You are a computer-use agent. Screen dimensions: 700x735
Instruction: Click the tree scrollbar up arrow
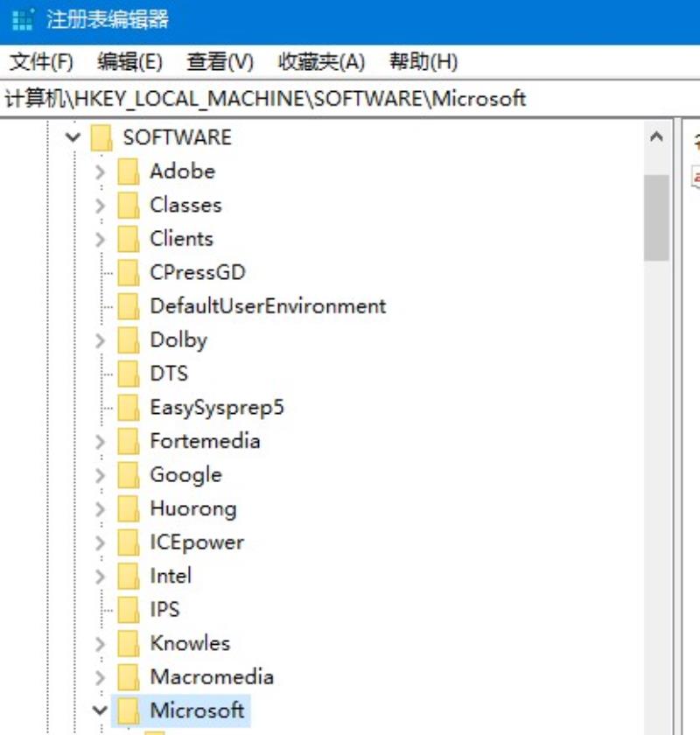pos(656,138)
